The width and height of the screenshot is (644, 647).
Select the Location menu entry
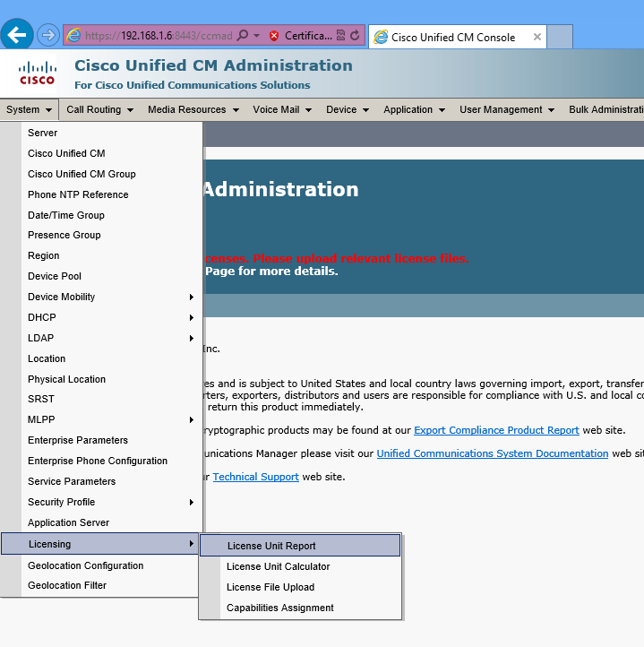coord(101,359)
